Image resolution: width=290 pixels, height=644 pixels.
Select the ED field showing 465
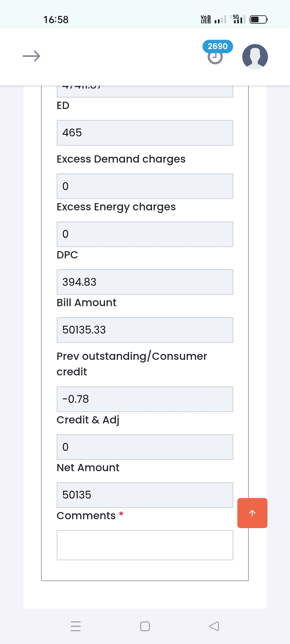[145, 133]
